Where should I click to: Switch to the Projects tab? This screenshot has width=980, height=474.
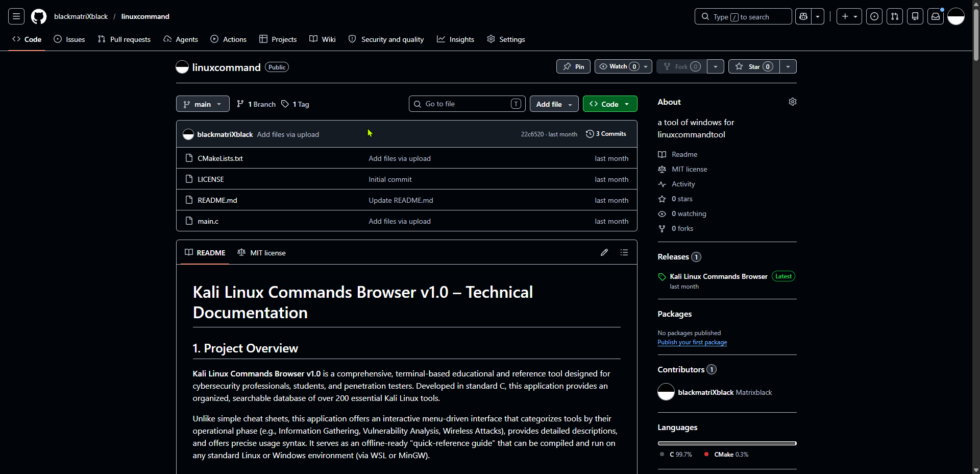click(278, 39)
